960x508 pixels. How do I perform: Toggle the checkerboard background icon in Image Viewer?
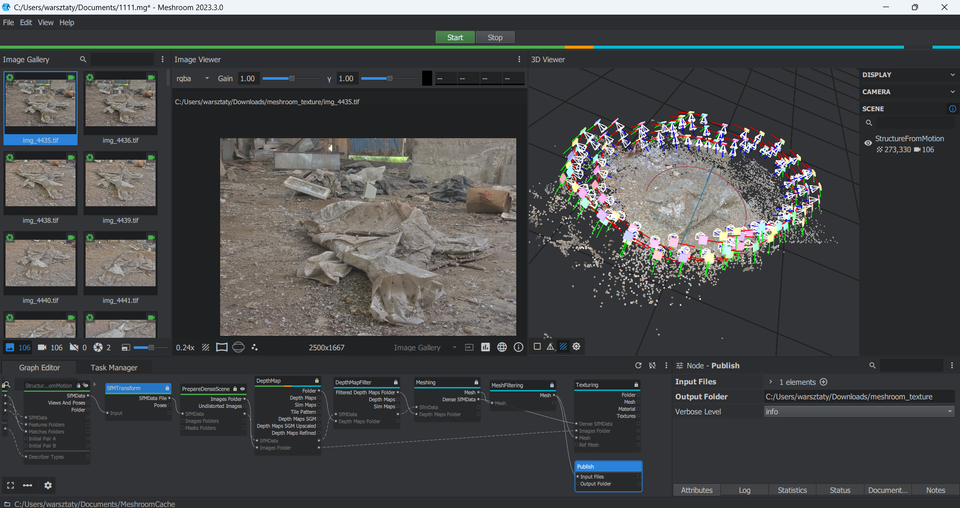(206, 347)
